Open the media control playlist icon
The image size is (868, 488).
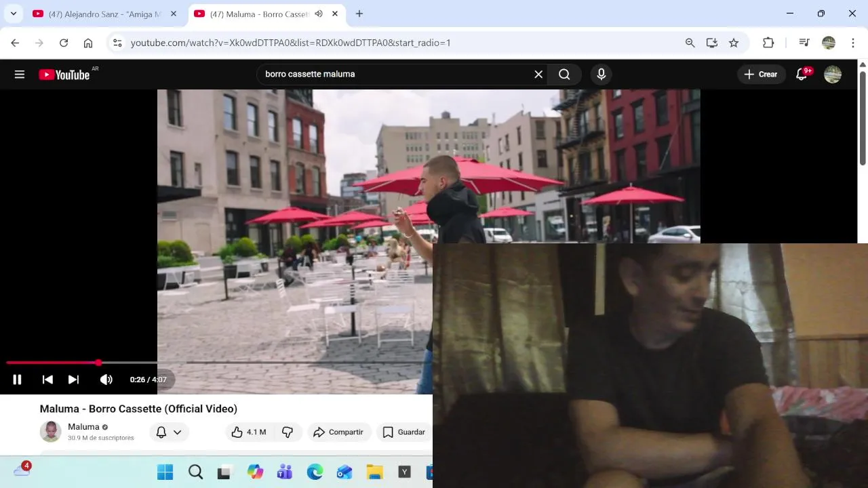[x=804, y=43]
